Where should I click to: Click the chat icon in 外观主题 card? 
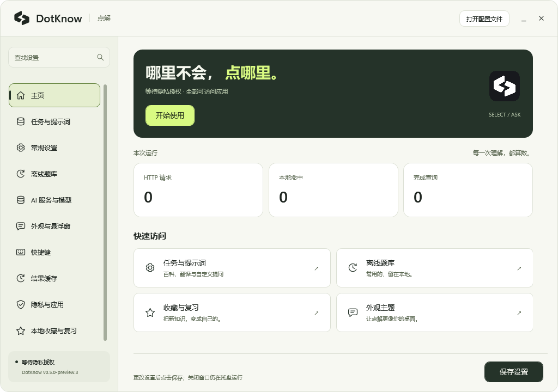(353, 313)
